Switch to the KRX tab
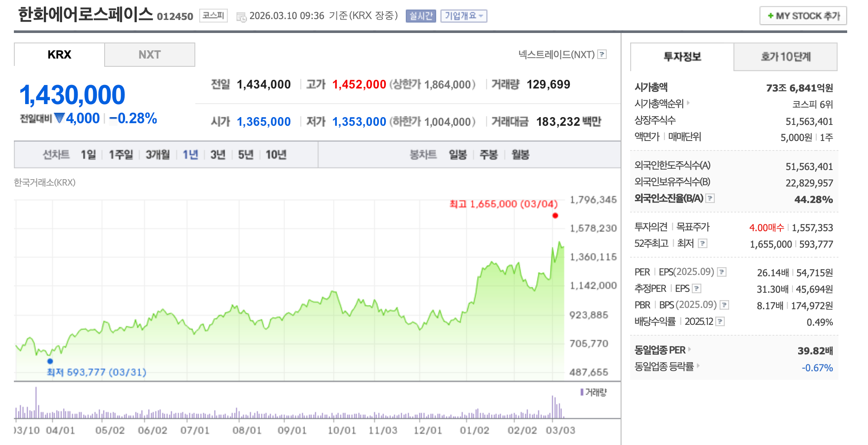The height and width of the screenshot is (445, 868). 59,55
